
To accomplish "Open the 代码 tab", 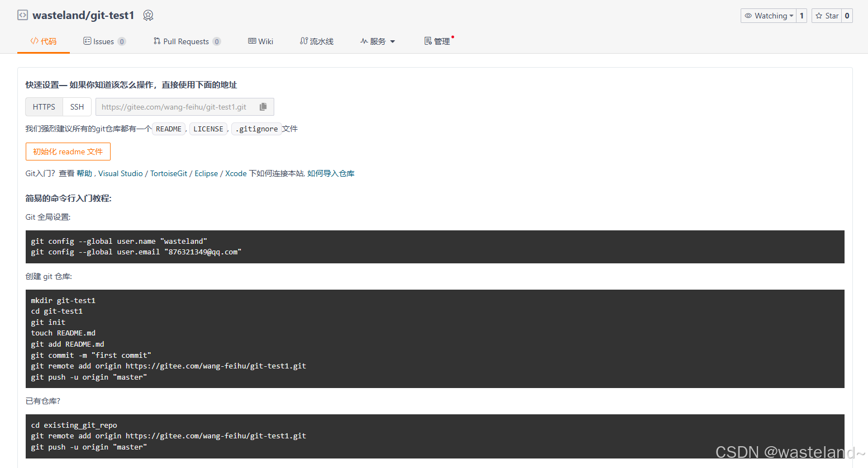I will [x=44, y=41].
